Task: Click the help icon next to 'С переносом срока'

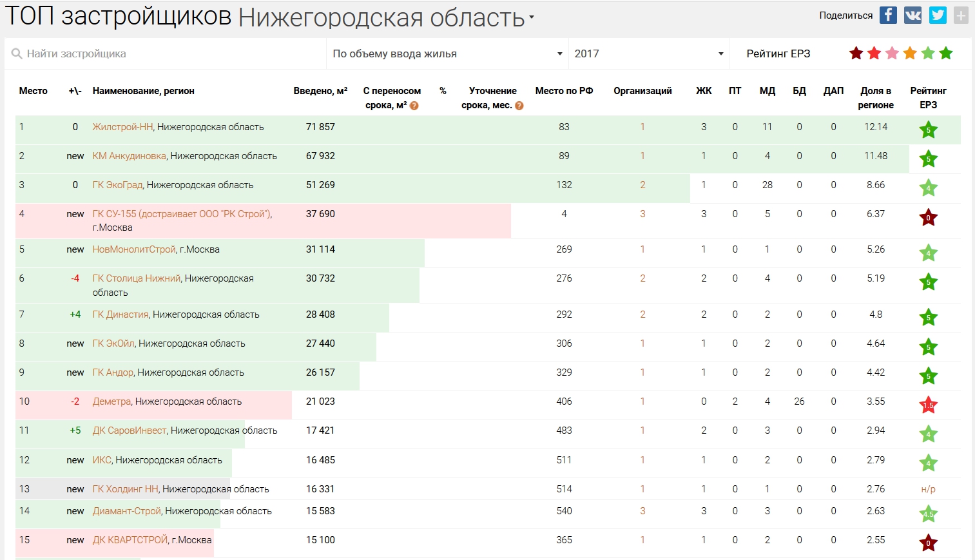Action: [x=414, y=106]
